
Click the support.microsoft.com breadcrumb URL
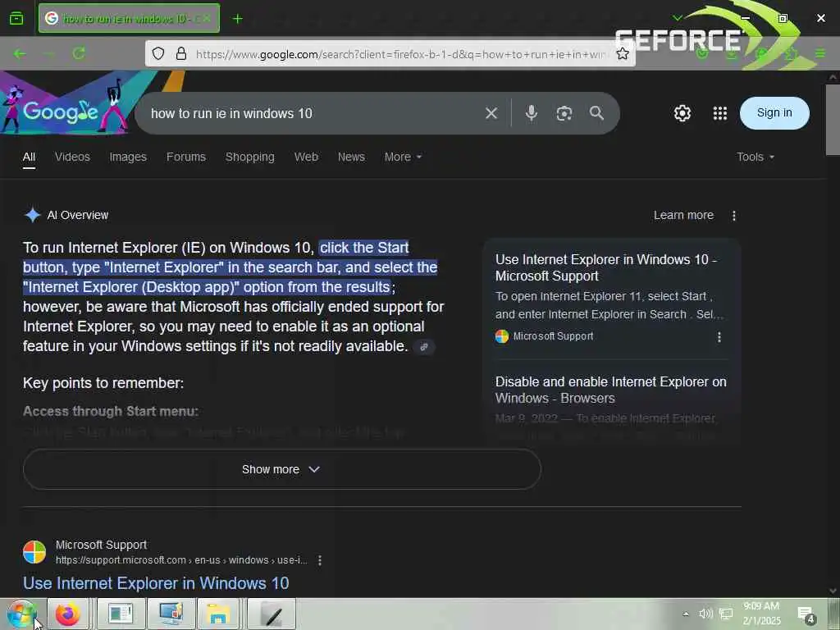181,560
